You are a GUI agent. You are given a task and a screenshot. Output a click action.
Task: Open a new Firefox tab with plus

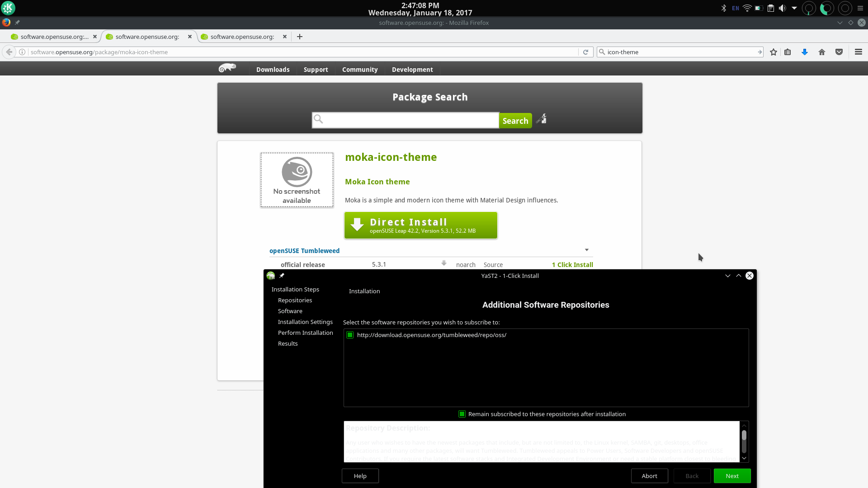tap(300, 37)
